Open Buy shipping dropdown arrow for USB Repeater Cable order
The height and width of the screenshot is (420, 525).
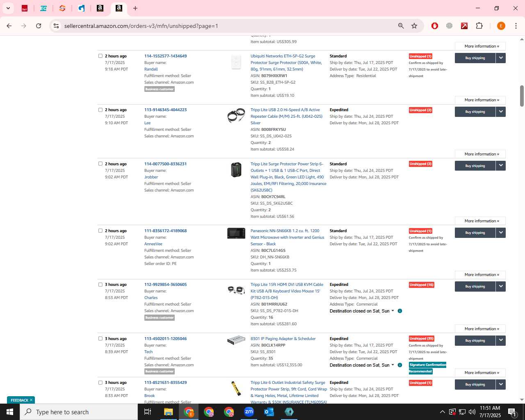point(501,112)
